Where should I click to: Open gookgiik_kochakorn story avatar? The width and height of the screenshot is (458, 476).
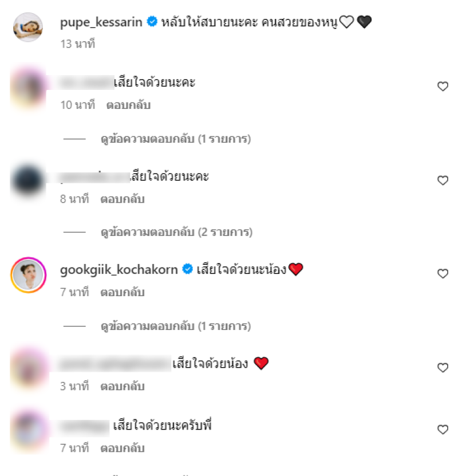point(28,275)
